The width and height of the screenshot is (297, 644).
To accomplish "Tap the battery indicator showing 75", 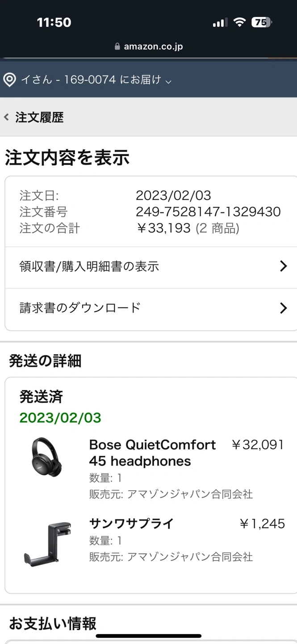I will tap(262, 22).
